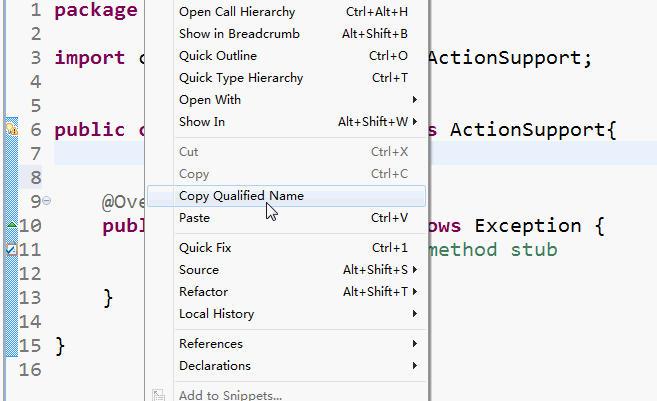Click the Add to Snippets icon
657x401 pixels.
click(x=159, y=395)
